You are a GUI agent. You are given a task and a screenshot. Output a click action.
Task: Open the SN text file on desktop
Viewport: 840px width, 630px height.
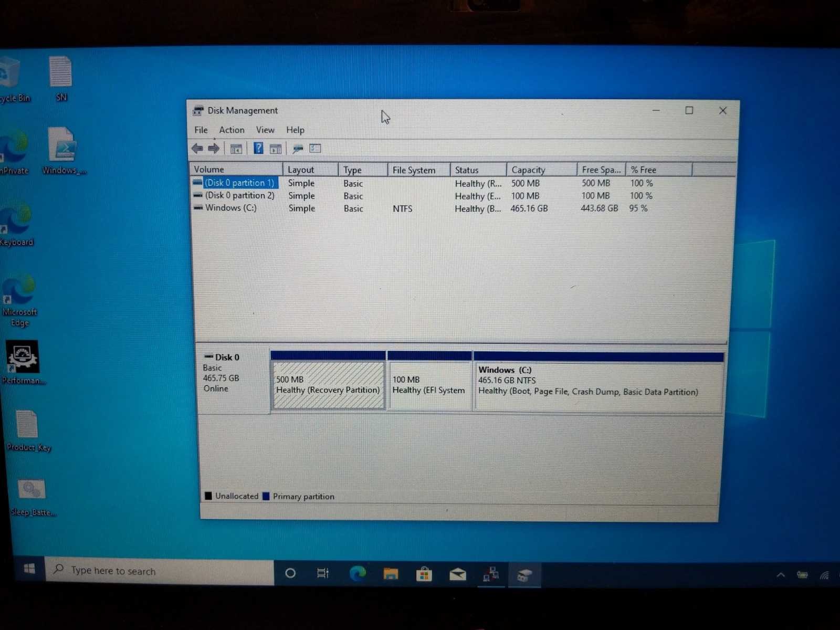61,79
